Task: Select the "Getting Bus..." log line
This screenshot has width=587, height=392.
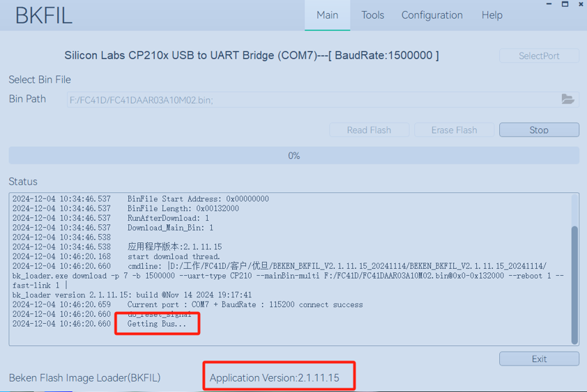Action: pos(157,324)
